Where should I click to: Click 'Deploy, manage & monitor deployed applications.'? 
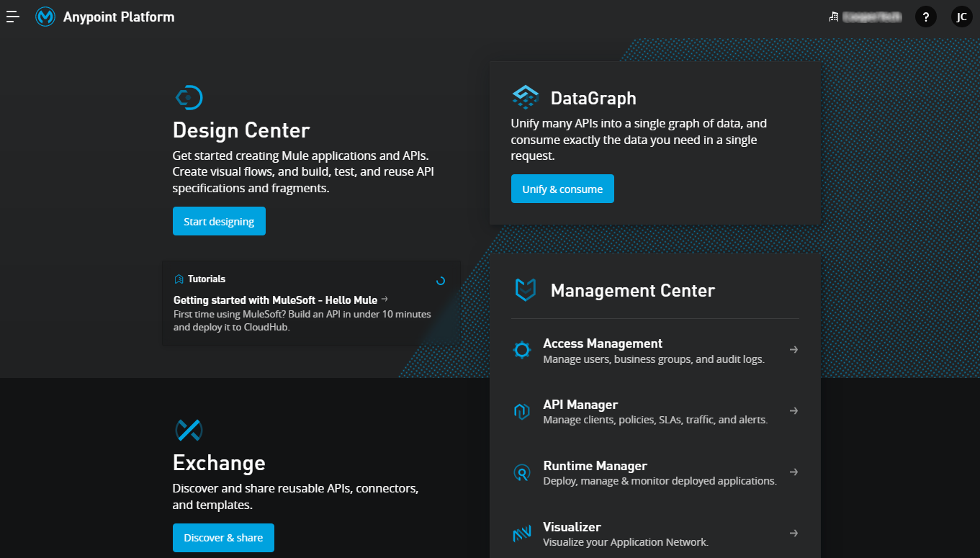tap(660, 481)
